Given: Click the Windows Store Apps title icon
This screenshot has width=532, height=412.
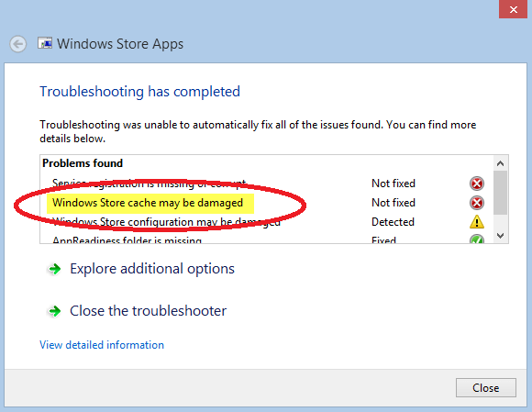Looking at the screenshot, I should tap(45, 43).
